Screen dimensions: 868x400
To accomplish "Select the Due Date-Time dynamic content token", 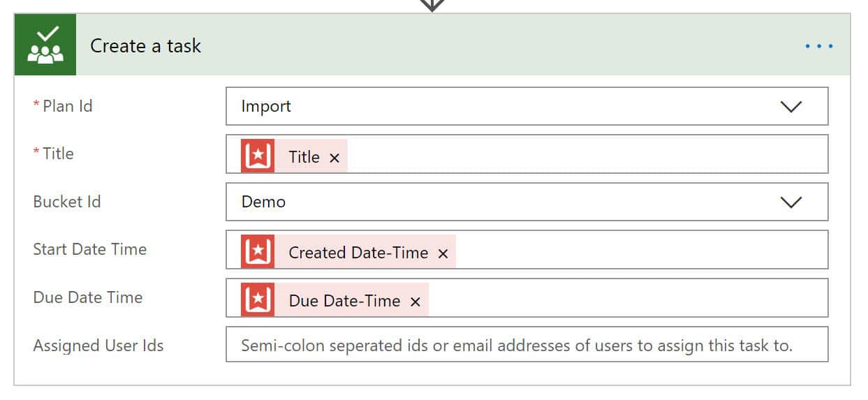I will [334, 299].
